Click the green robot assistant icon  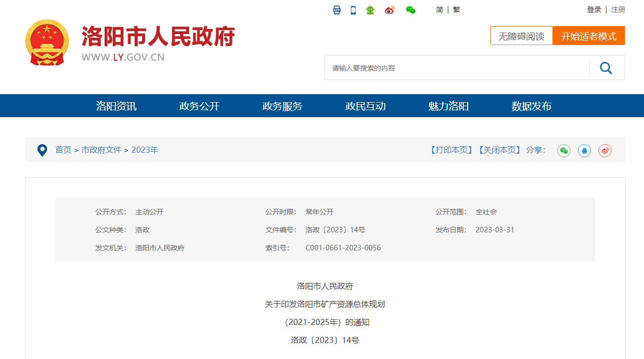370,10
